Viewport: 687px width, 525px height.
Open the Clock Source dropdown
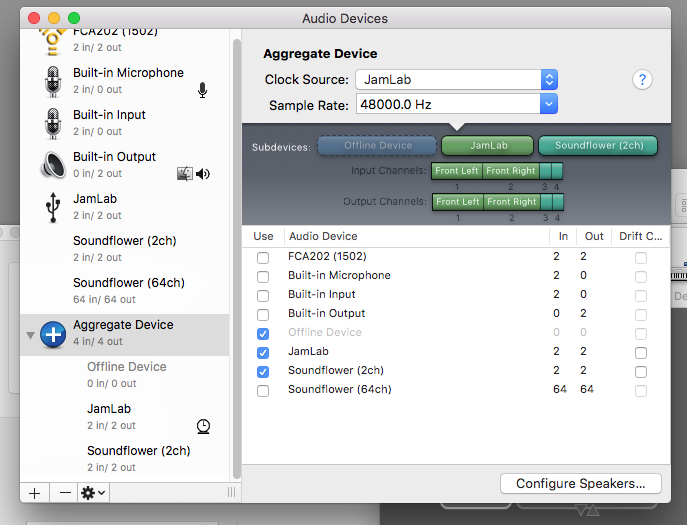pos(457,80)
